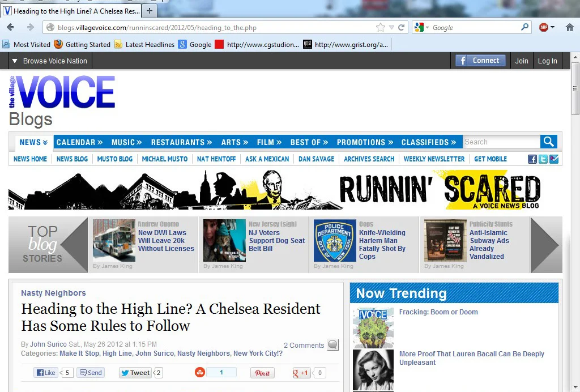Click the Facebook icon in the sub-navigation
The width and height of the screenshot is (580, 392).
[532, 159]
